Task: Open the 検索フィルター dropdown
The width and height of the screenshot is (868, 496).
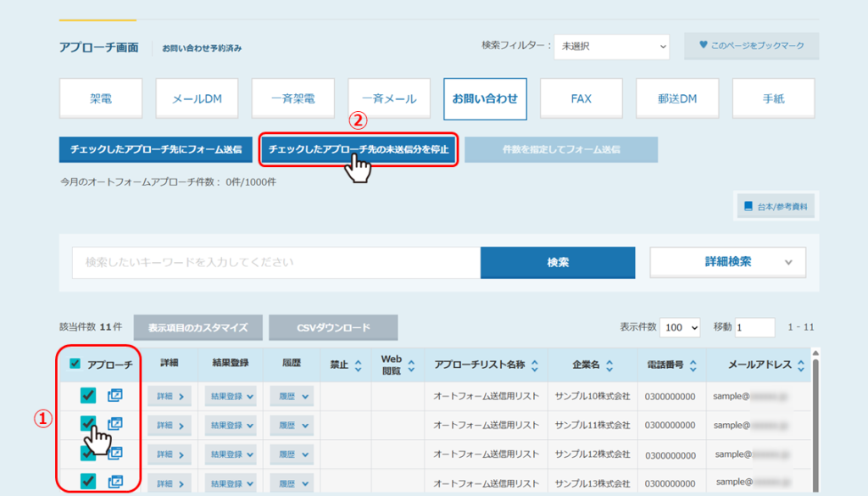Action: click(612, 46)
